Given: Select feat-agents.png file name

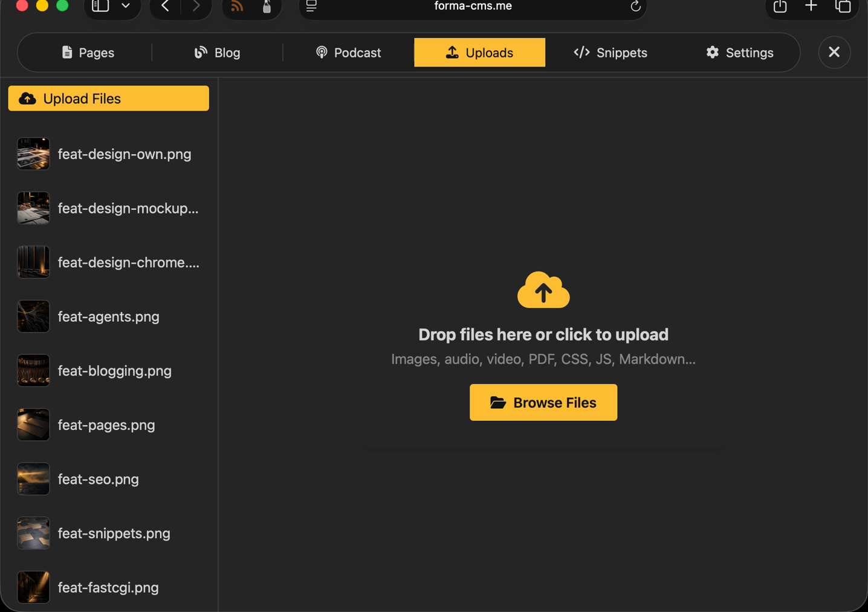Looking at the screenshot, I should (x=108, y=316).
